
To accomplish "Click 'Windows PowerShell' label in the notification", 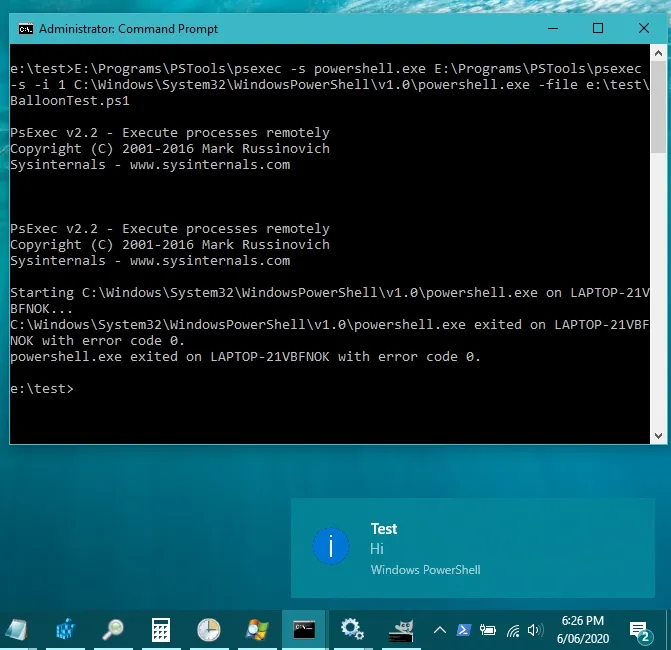I will coord(425,570).
